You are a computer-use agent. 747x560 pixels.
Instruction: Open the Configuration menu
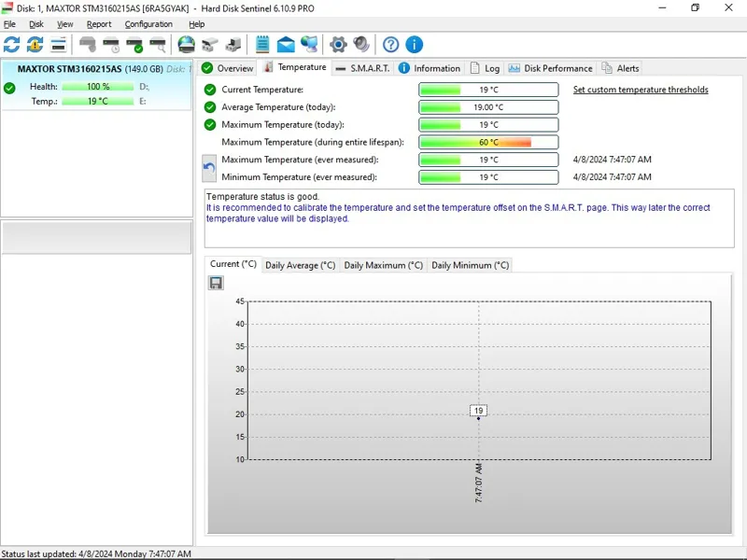coord(148,24)
